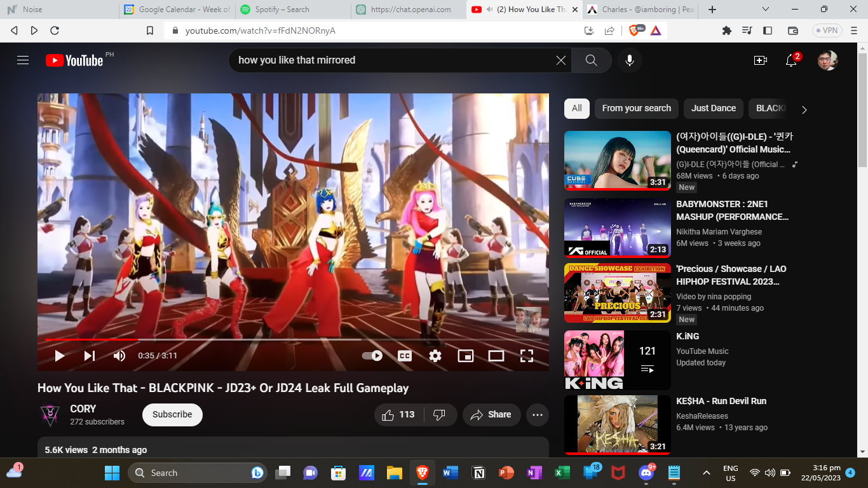Open the CORY channel name link
Image resolution: width=868 pixels, height=488 pixels.
click(x=83, y=409)
